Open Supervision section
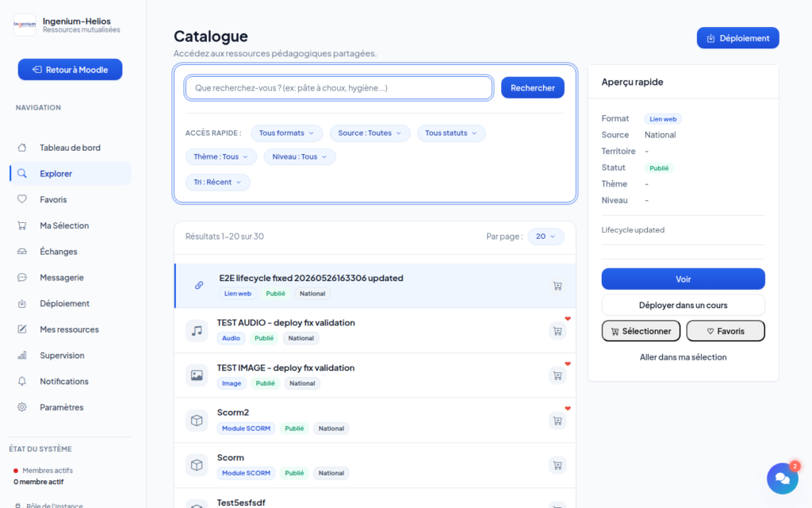Viewport: 812px width, 508px height. tap(70, 355)
